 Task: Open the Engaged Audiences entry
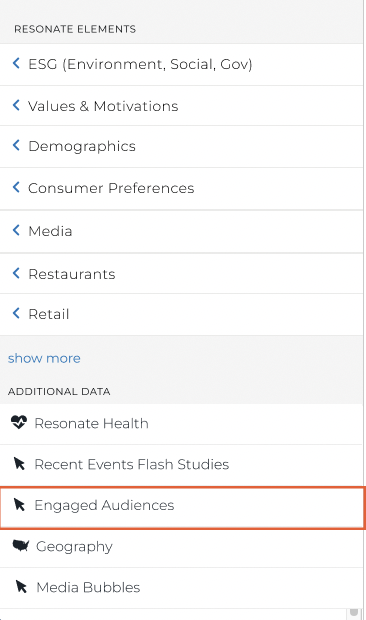click(182, 508)
